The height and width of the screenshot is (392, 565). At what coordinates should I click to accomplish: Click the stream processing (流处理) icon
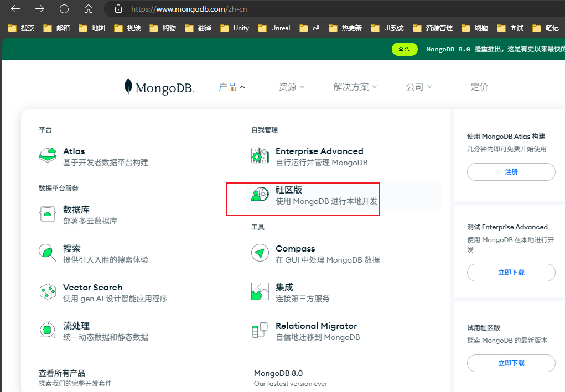pos(48,330)
